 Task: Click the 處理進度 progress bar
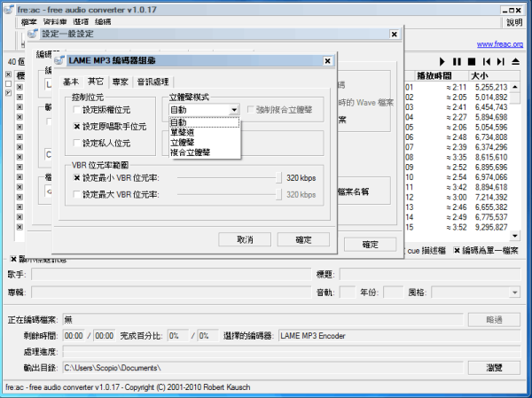pos(292,352)
